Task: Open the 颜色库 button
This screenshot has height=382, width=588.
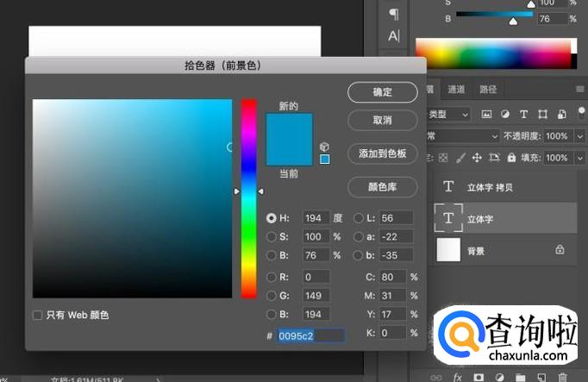Action: pos(383,186)
